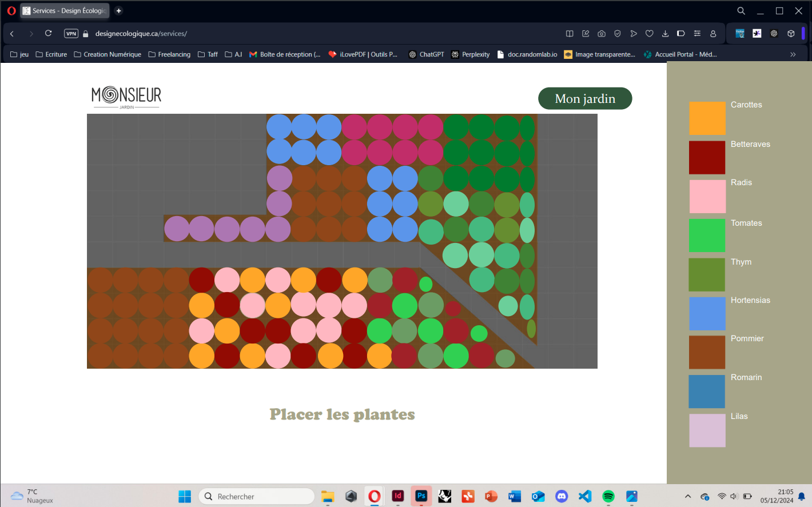The width and height of the screenshot is (812, 507).
Task: Open a new browser tab
Action: (x=119, y=11)
